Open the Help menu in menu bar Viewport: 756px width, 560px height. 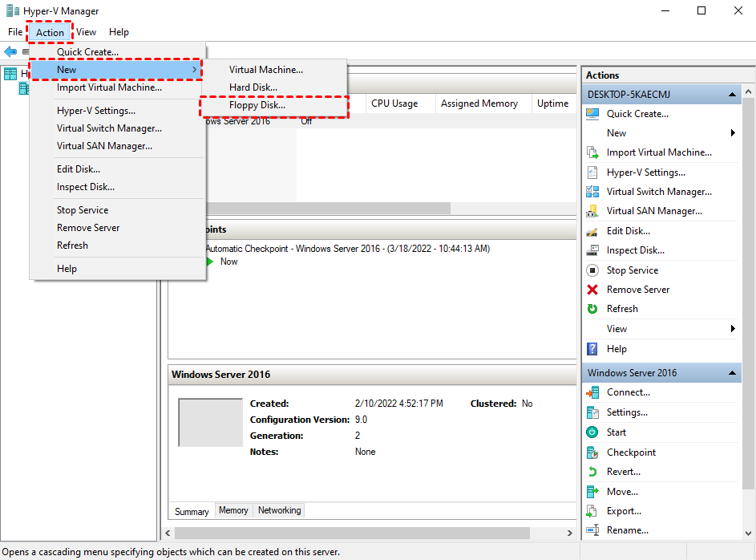119,32
